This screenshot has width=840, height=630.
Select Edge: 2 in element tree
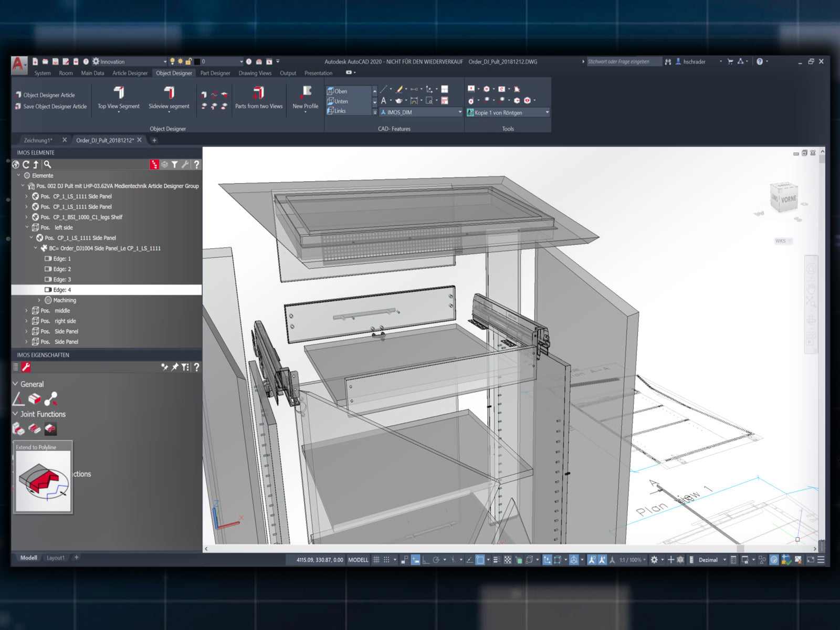point(62,269)
